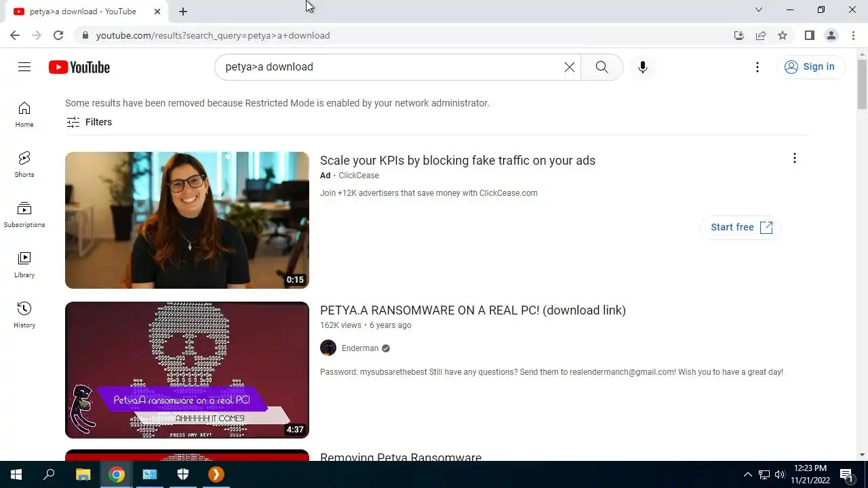Open the ad title about blocking fake traffic
This screenshot has height=488, width=868.
458,161
